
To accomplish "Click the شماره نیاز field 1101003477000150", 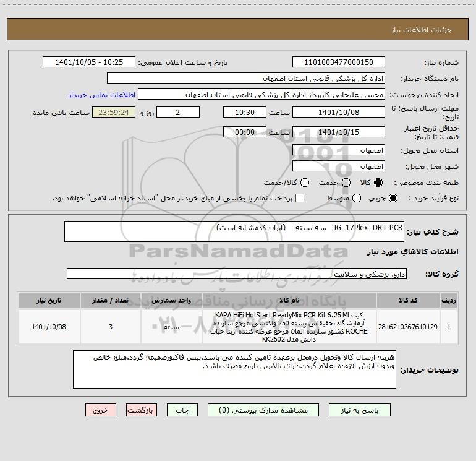I will [x=339, y=62].
